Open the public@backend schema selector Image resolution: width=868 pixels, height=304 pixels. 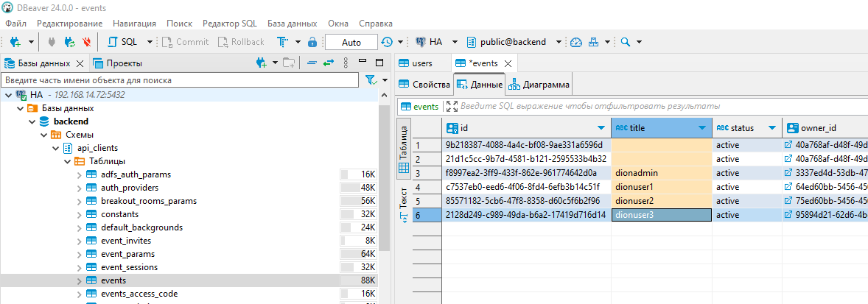(x=513, y=41)
